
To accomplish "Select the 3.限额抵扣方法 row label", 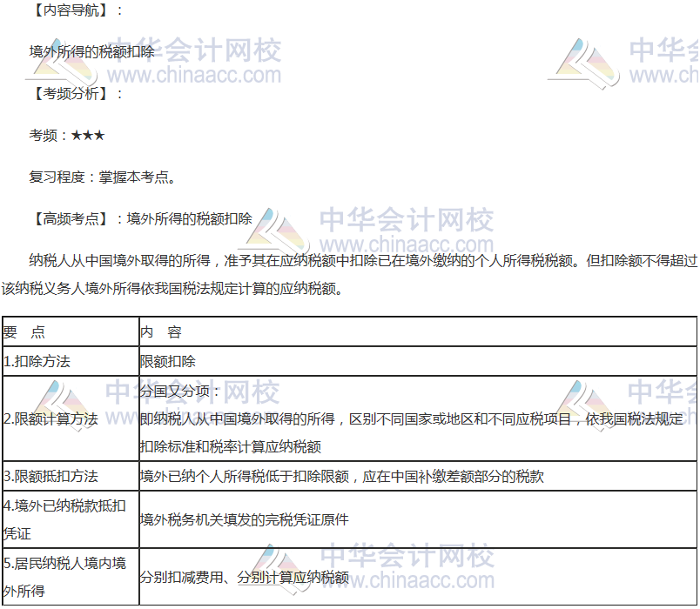I will [x=50, y=476].
